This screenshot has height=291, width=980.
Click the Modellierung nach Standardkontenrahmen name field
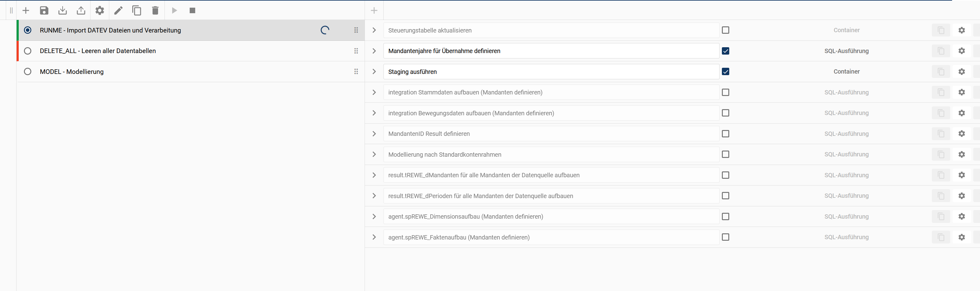coord(551,155)
